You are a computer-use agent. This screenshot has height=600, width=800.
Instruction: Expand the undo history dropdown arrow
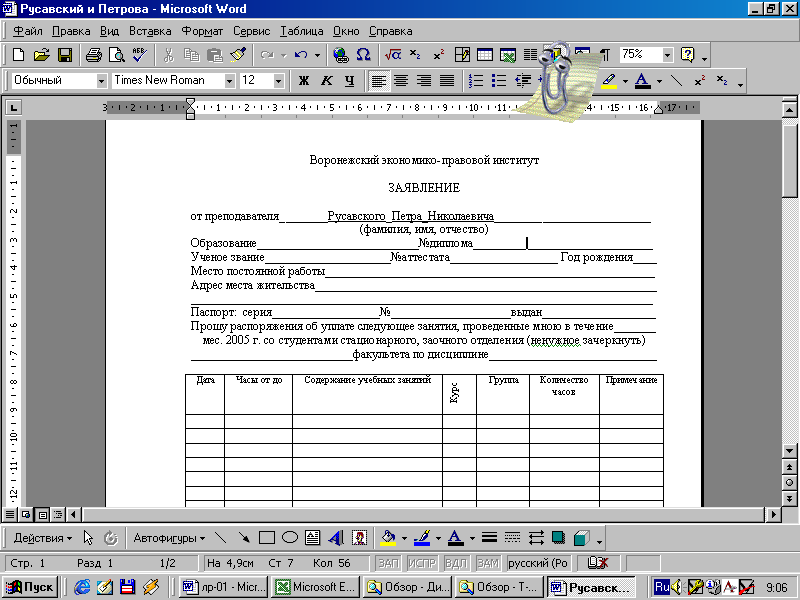tap(317, 55)
